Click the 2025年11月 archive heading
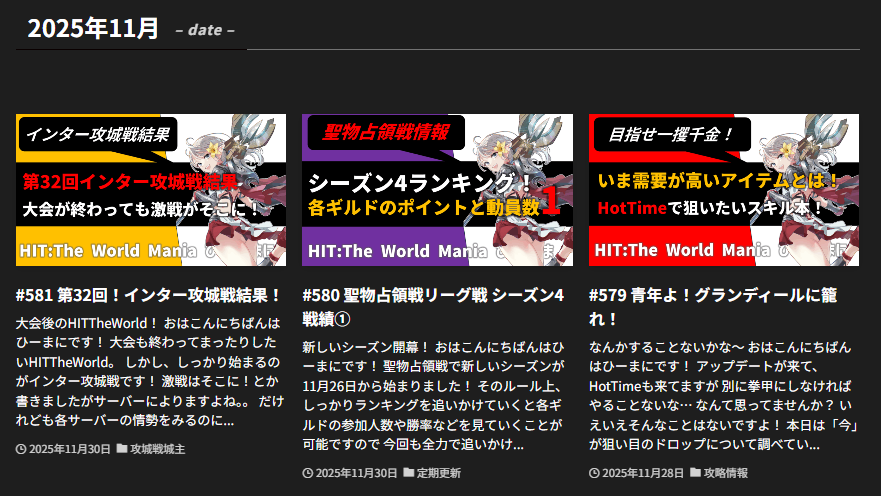This screenshot has height=496, width=881. (x=93, y=29)
